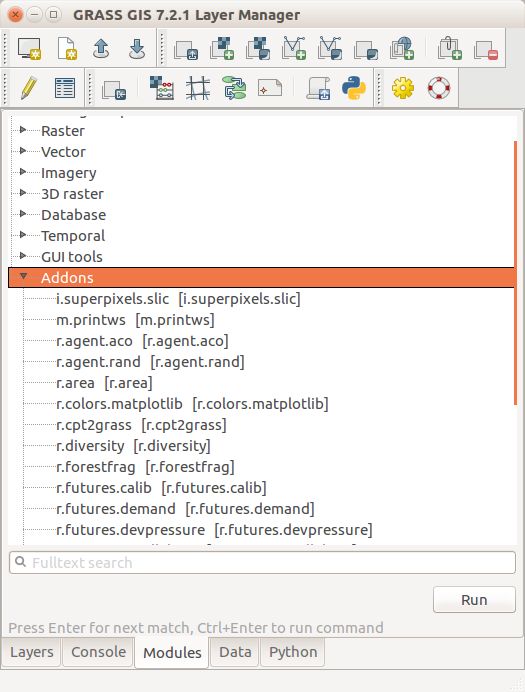
Task: Click the Addons category row
Action: pyautogui.click(x=261, y=278)
